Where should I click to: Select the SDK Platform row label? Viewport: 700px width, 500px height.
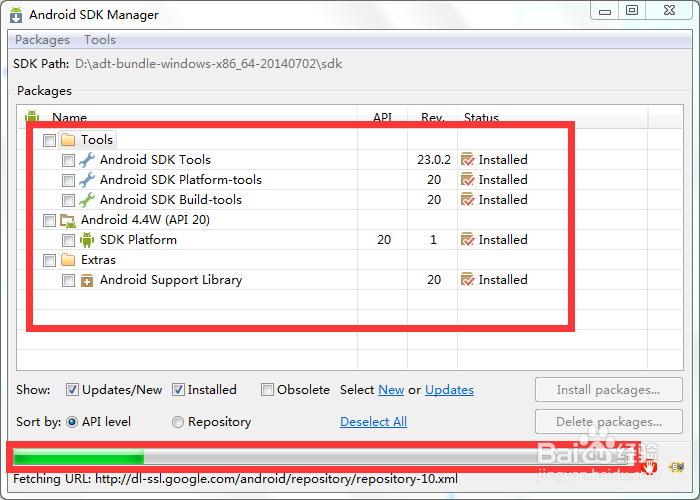pos(138,240)
